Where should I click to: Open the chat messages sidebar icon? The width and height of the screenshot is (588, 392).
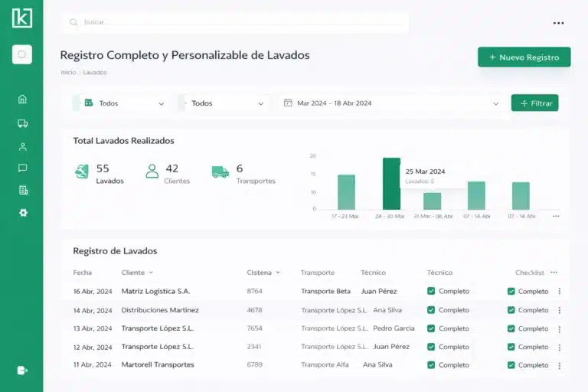[x=22, y=168]
